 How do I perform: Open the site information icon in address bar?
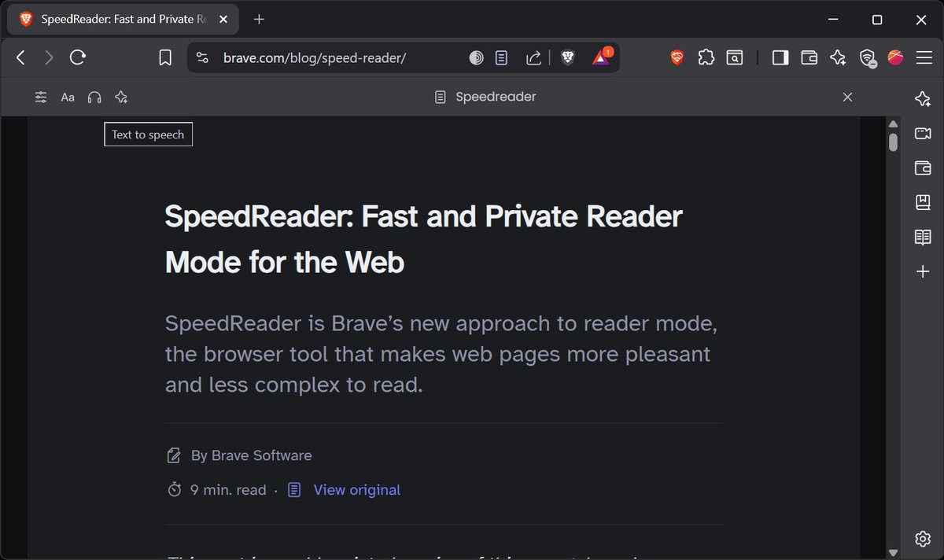[202, 57]
